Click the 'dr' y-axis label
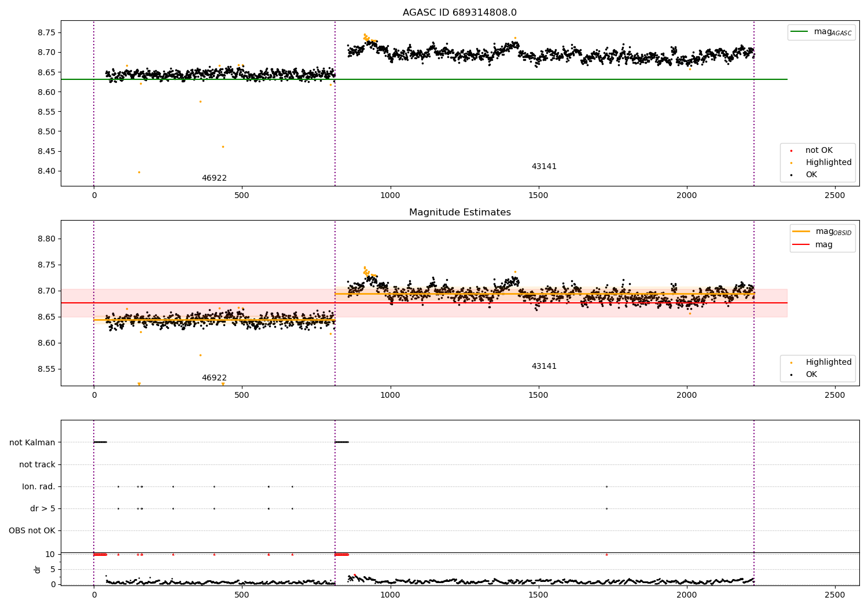The width and height of the screenshot is (868, 608). pyautogui.click(x=38, y=569)
